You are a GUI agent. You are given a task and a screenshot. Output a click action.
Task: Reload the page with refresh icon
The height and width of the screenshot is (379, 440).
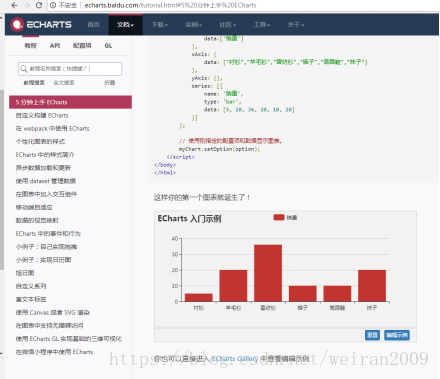(x=39, y=5)
